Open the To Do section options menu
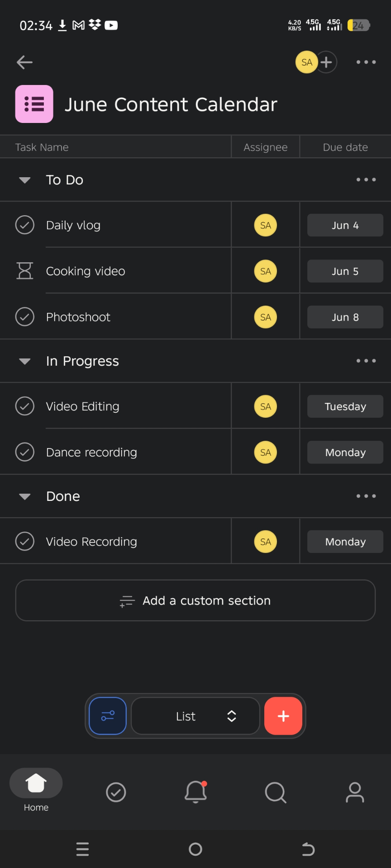The image size is (391, 868). [366, 179]
